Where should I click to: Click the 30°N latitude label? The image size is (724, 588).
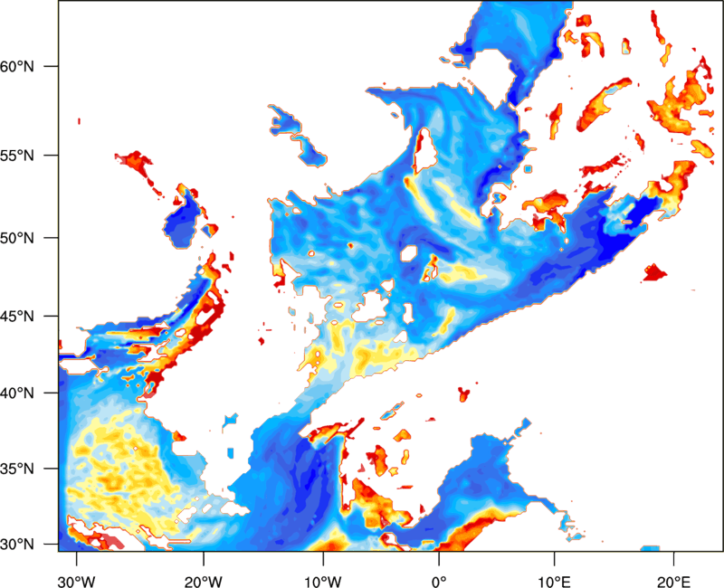[17, 545]
